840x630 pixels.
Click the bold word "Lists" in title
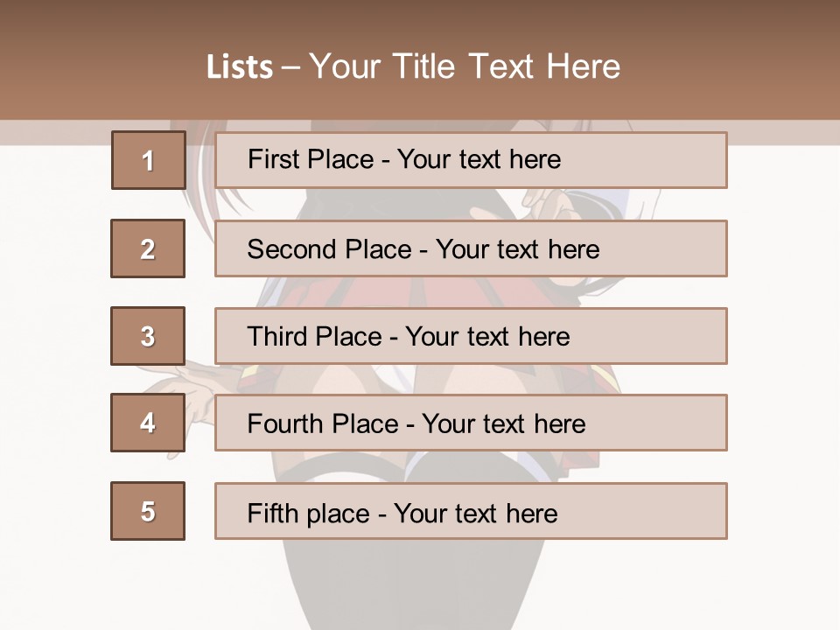tap(239, 66)
